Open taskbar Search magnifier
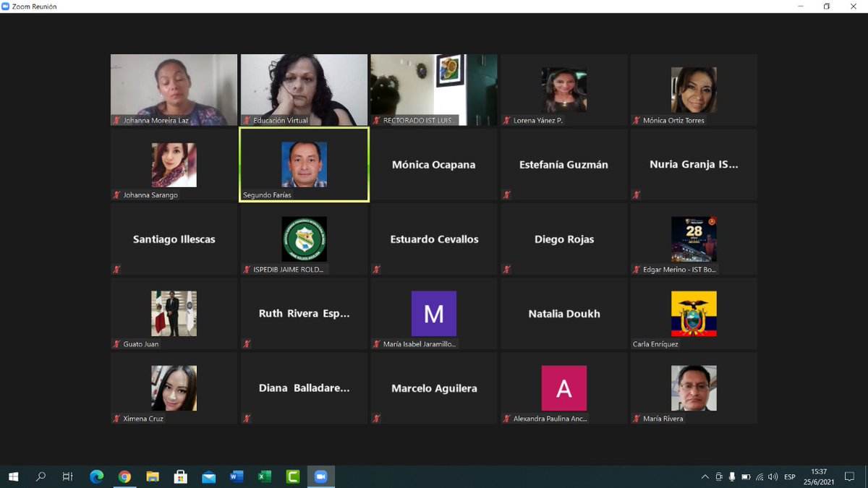This screenshot has width=868, height=488. coord(41,476)
